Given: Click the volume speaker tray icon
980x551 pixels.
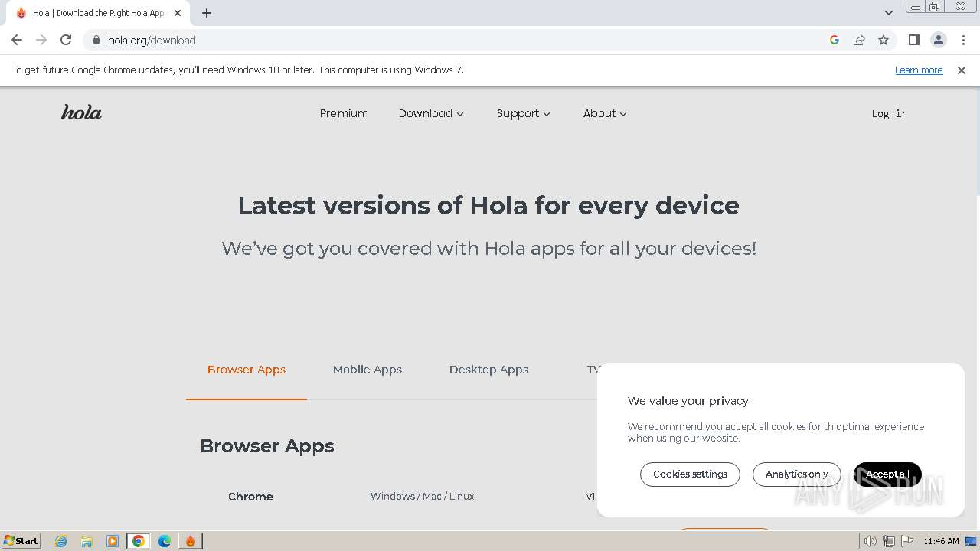Looking at the screenshot, I should tap(871, 541).
